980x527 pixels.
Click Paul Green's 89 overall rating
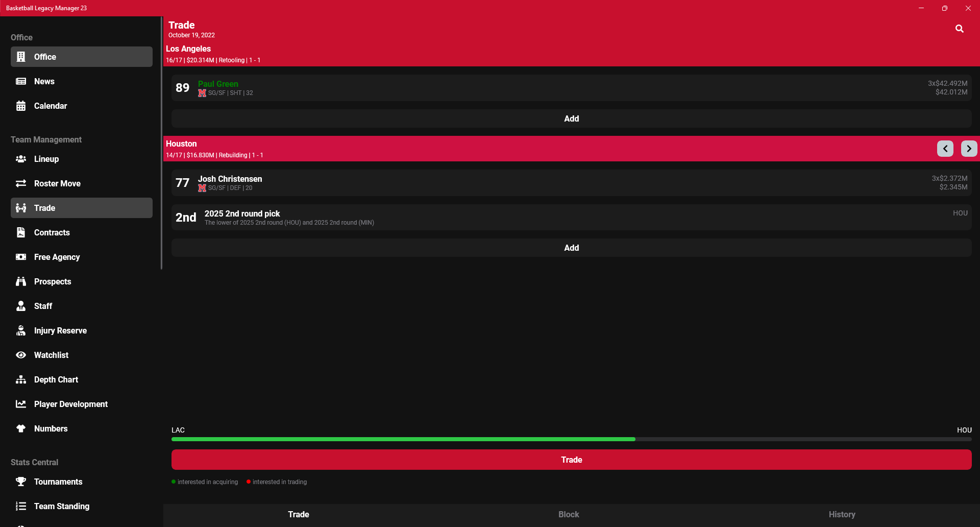[x=182, y=88]
